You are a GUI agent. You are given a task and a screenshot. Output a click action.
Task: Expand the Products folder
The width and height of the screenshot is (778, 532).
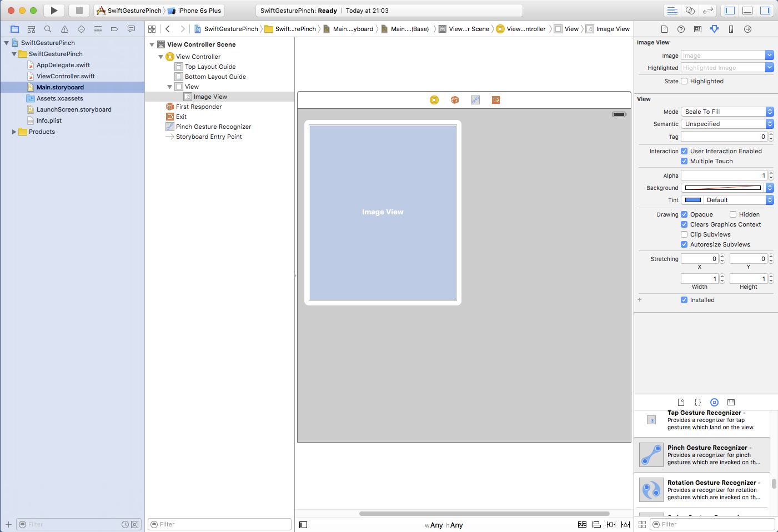pos(14,132)
